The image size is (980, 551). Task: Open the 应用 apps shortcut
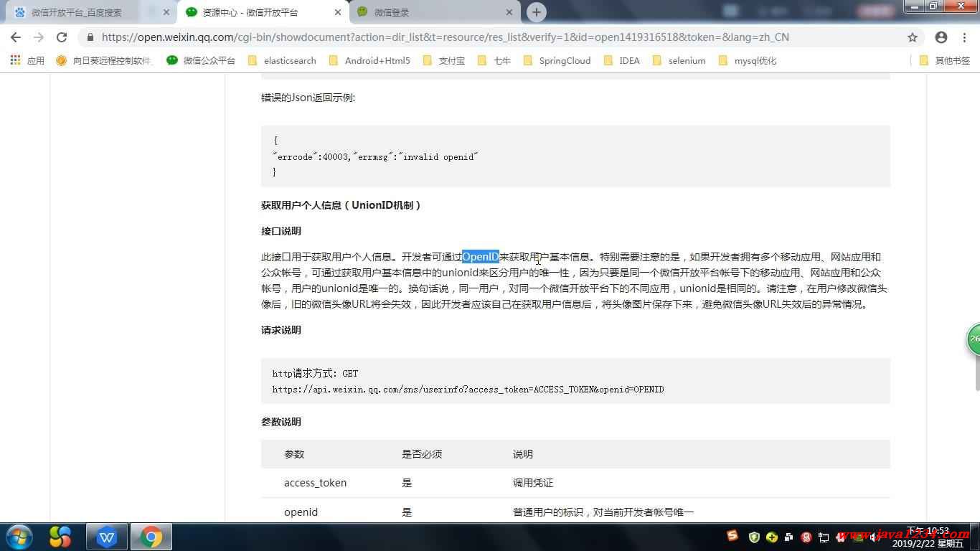coord(27,60)
